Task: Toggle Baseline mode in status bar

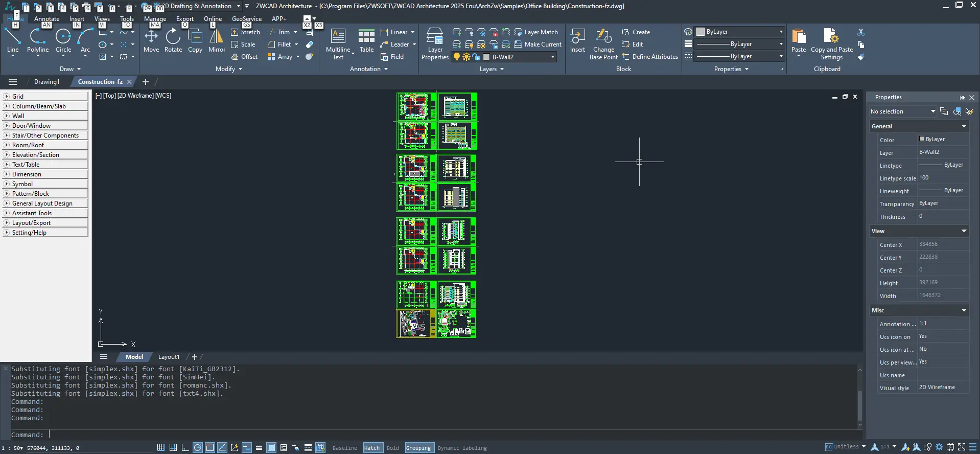Action: [x=345, y=448]
